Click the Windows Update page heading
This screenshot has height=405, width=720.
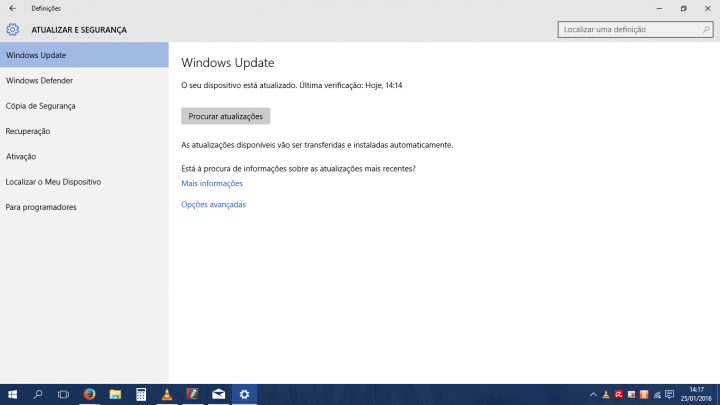point(228,62)
